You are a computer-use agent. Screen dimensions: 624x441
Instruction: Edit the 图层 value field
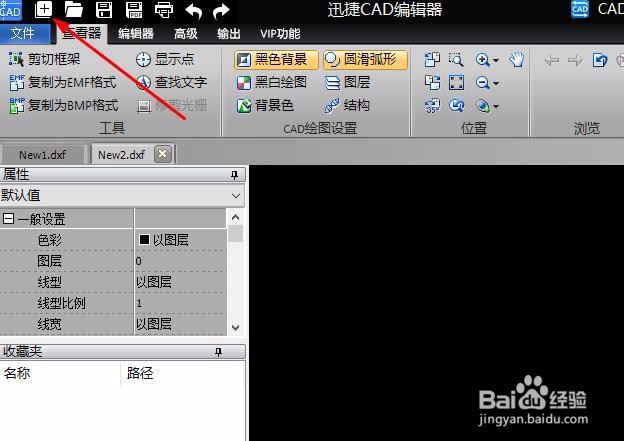pyautogui.click(x=181, y=261)
